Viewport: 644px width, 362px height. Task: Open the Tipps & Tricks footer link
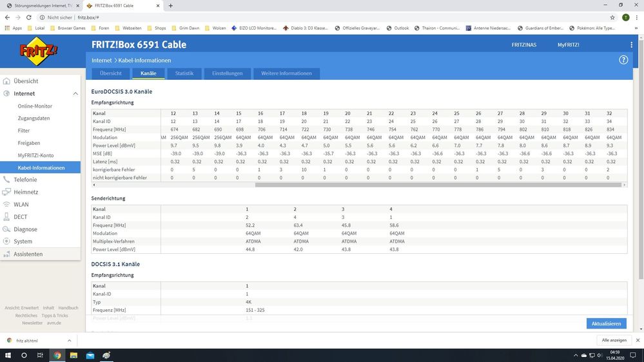tap(55, 316)
